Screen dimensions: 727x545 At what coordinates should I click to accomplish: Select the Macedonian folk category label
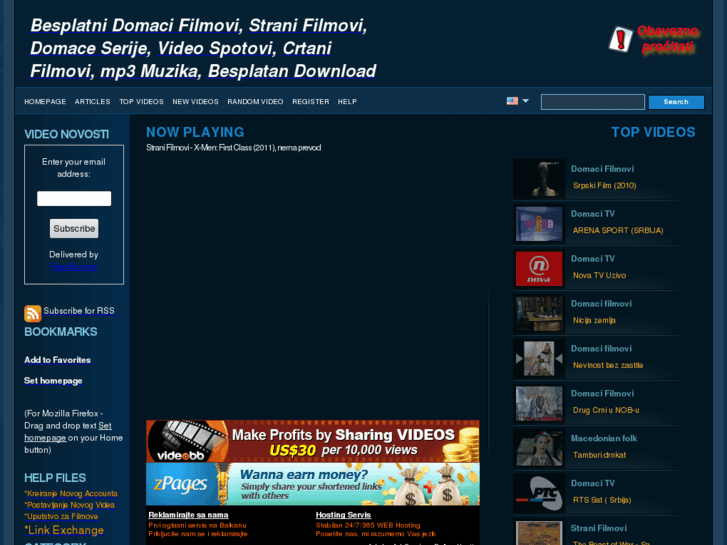tap(604, 438)
